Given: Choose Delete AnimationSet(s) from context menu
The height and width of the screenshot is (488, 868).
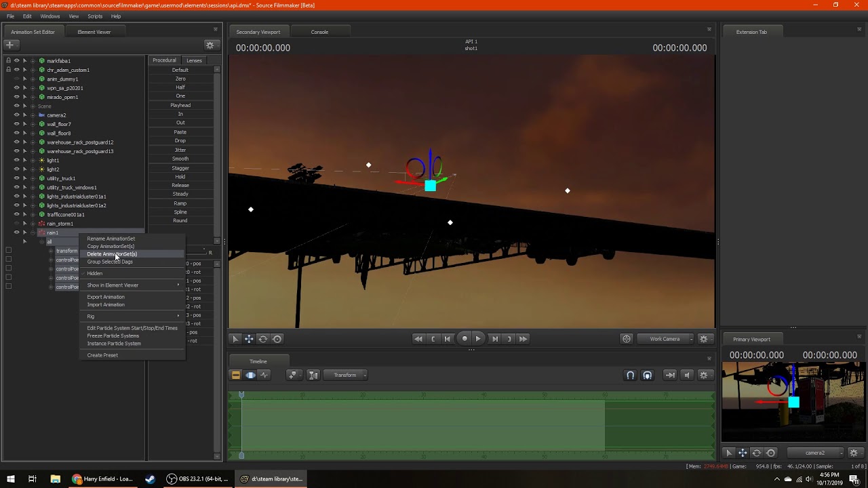Looking at the screenshot, I should (x=132, y=254).
